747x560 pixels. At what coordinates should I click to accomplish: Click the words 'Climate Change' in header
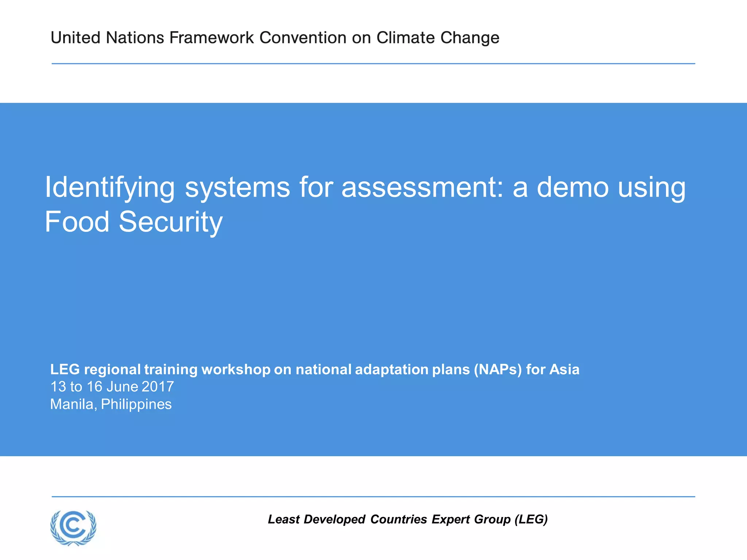point(438,38)
